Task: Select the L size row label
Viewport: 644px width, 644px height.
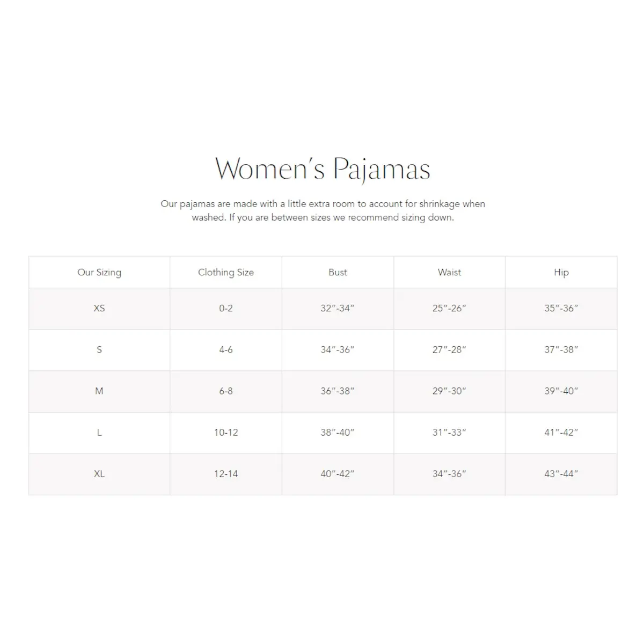Action: (x=99, y=432)
